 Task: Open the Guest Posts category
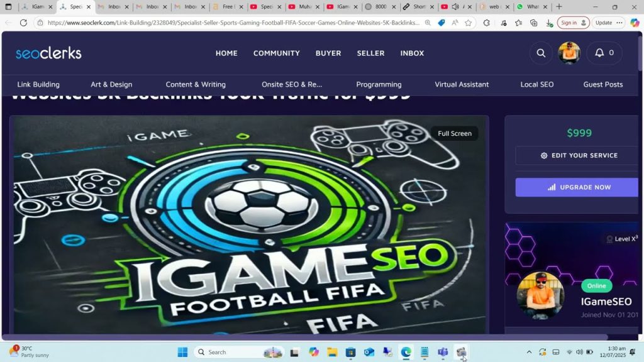[x=603, y=84]
